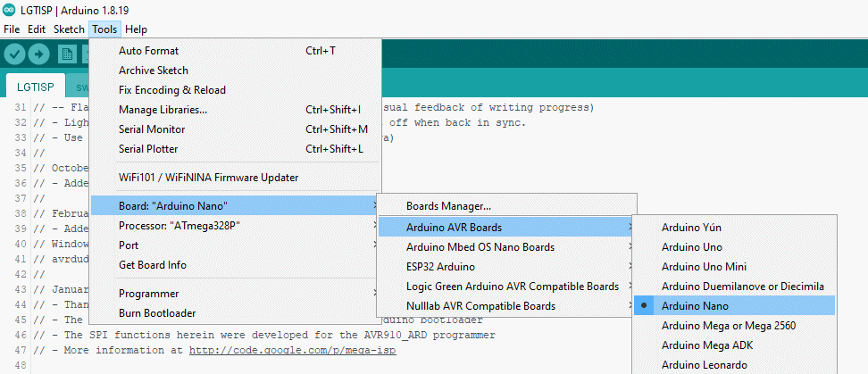Click the Upload arrow toolbar icon

click(x=38, y=54)
